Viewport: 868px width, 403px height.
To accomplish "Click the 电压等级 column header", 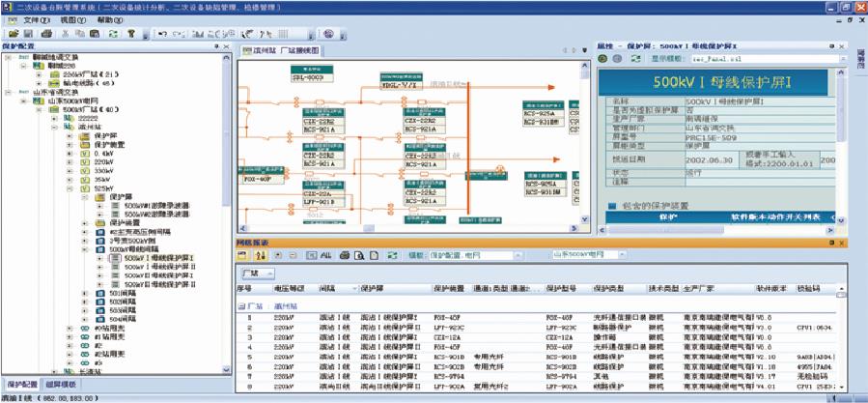I will [289, 288].
